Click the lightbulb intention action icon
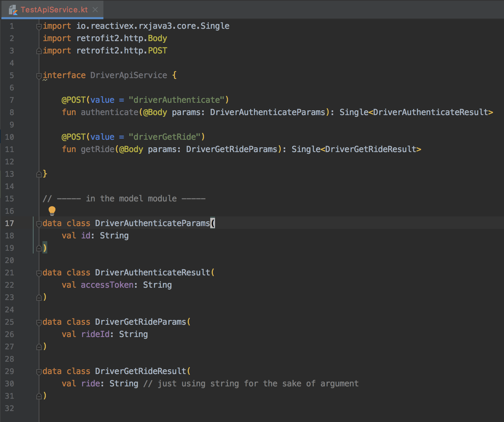Viewport: 504px width, 422px height. (x=52, y=211)
